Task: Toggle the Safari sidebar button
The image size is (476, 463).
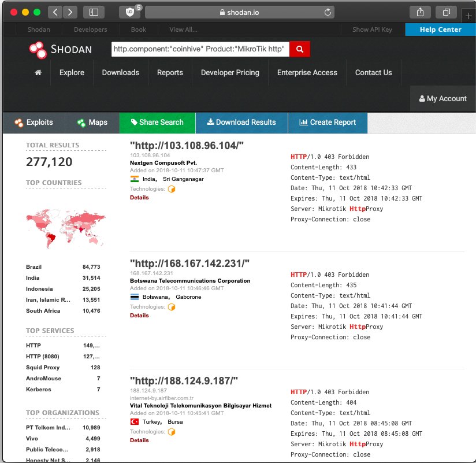Action: 94,12
